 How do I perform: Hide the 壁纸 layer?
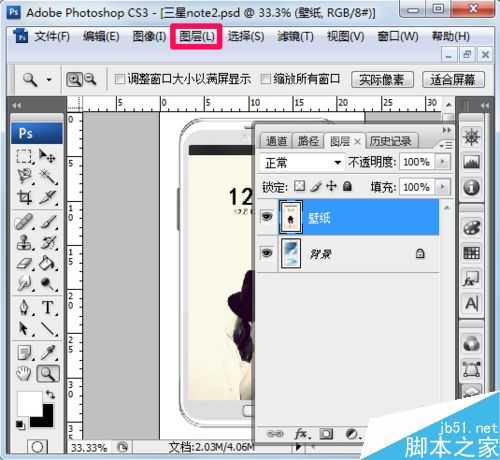tap(267, 217)
